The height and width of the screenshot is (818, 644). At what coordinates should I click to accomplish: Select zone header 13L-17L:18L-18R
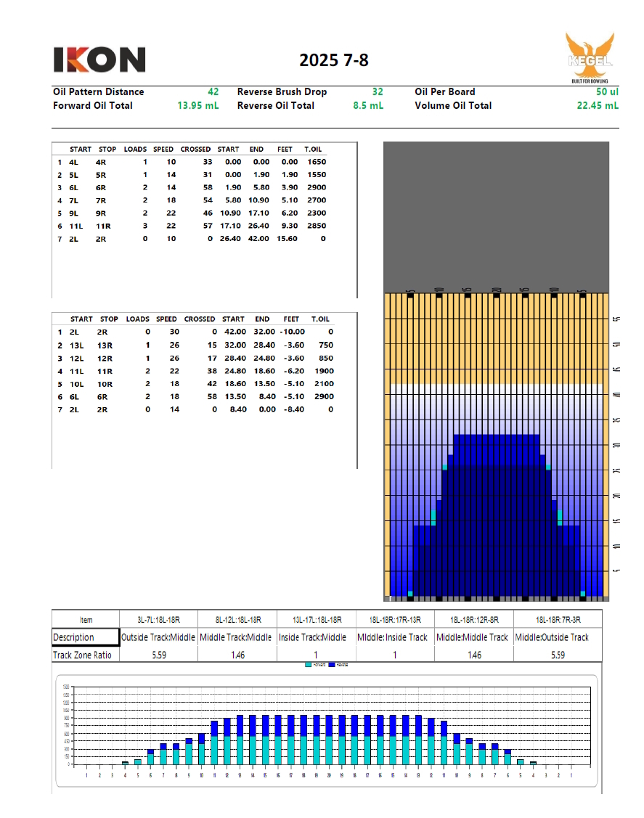(317, 620)
